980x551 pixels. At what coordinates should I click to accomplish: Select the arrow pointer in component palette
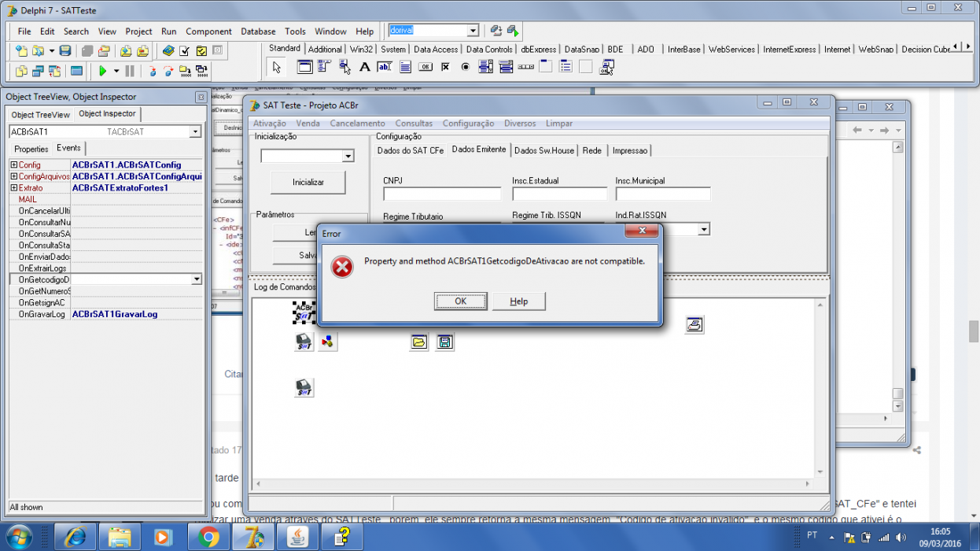pos(277,68)
